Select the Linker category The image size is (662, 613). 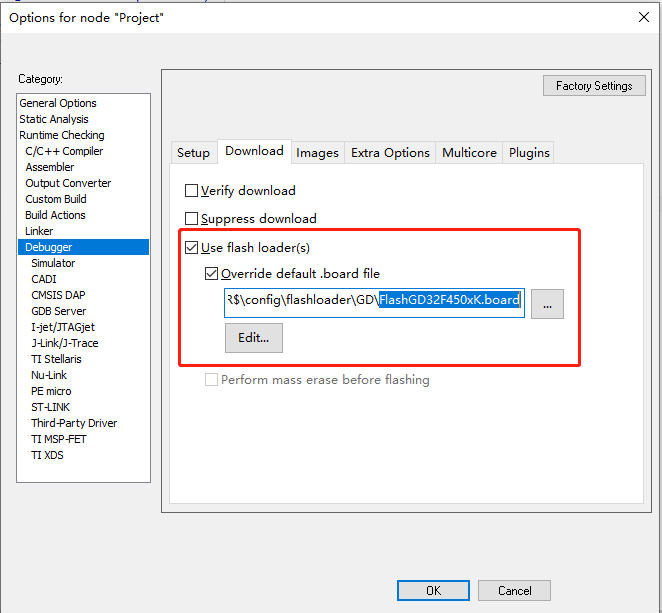(39, 231)
